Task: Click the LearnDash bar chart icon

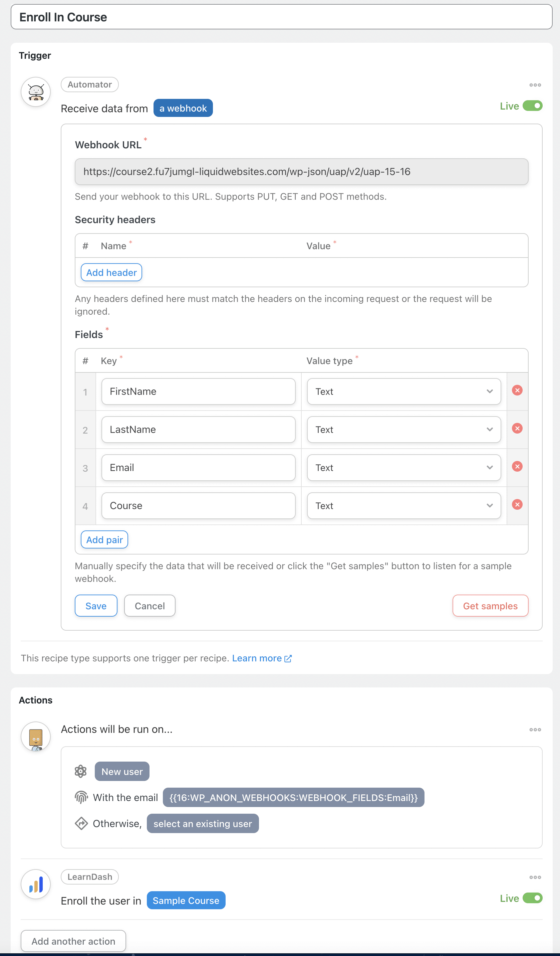Action: click(x=35, y=884)
